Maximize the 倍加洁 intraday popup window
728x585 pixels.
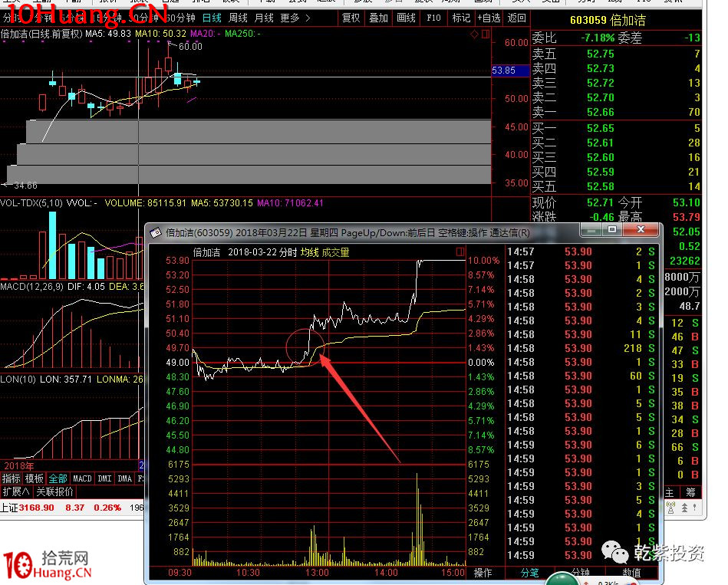[612, 230]
